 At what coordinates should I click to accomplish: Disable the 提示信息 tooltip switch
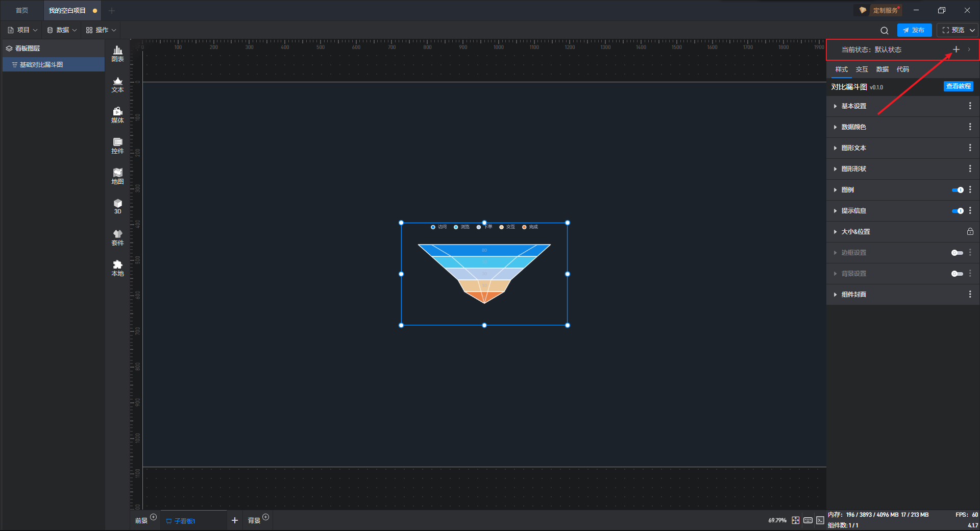(957, 211)
